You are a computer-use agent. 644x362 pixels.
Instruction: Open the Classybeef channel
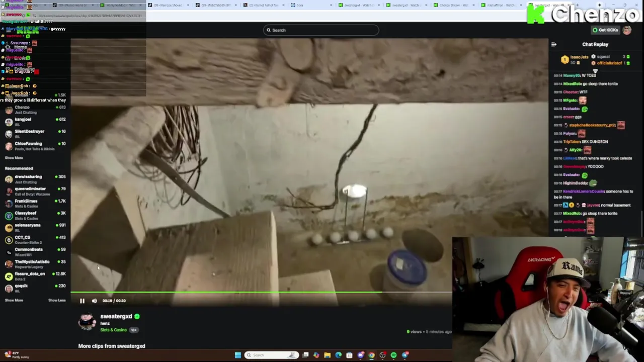click(35, 215)
